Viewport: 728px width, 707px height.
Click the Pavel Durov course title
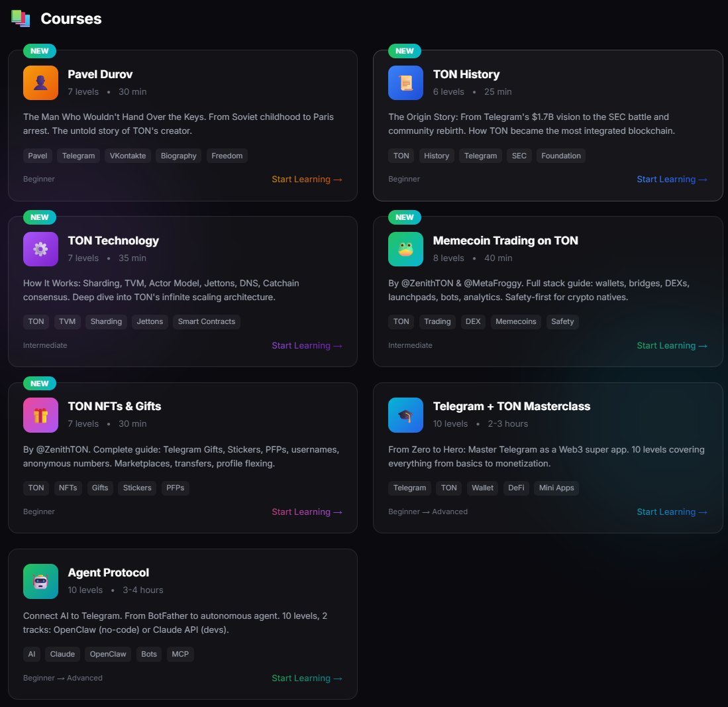click(100, 74)
